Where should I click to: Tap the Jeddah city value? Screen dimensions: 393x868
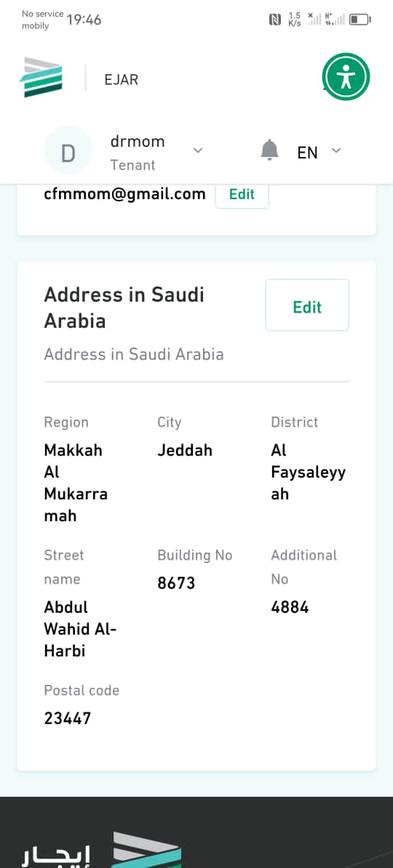coord(185,450)
